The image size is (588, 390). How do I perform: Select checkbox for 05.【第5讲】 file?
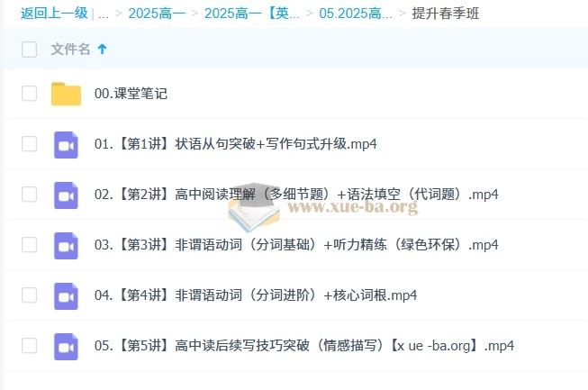(x=29, y=345)
